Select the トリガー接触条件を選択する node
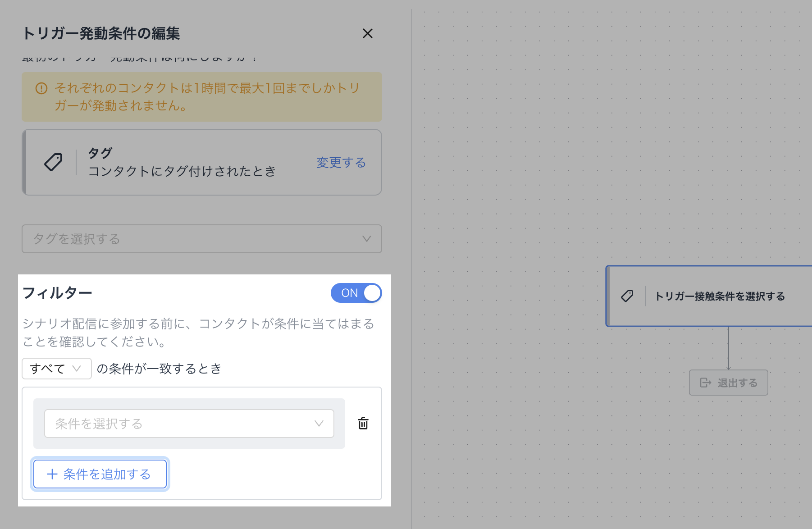 click(719, 296)
